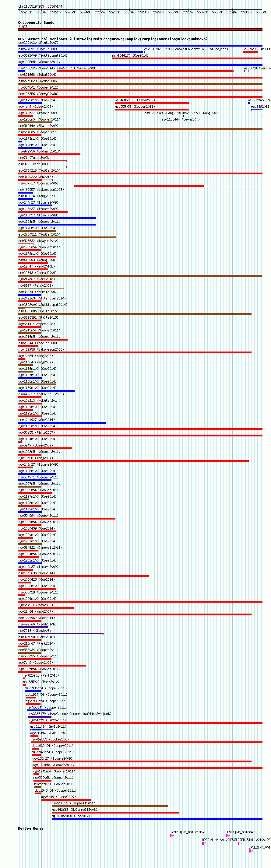
Task: Open variant nsv469885 (Locke2006)
Action: [50, 740]
